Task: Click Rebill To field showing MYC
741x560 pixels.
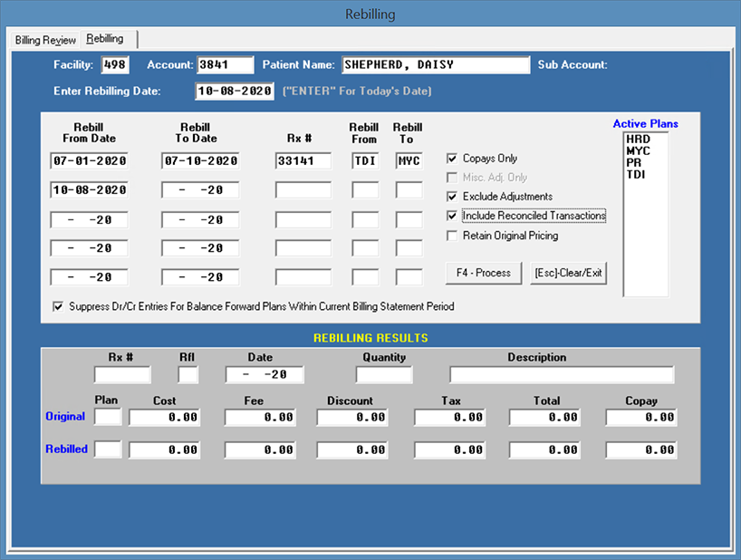Action: point(409,161)
